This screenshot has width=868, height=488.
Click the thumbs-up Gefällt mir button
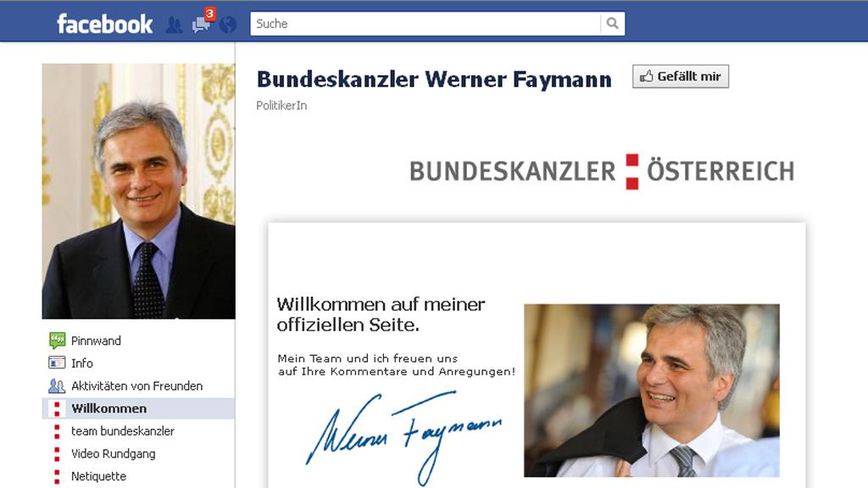coord(681,76)
